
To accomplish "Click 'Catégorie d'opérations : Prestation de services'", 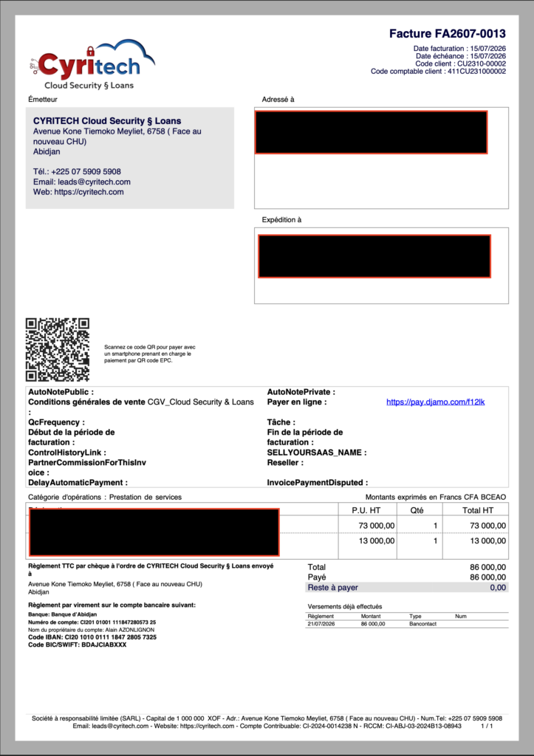I will point(105,497).
